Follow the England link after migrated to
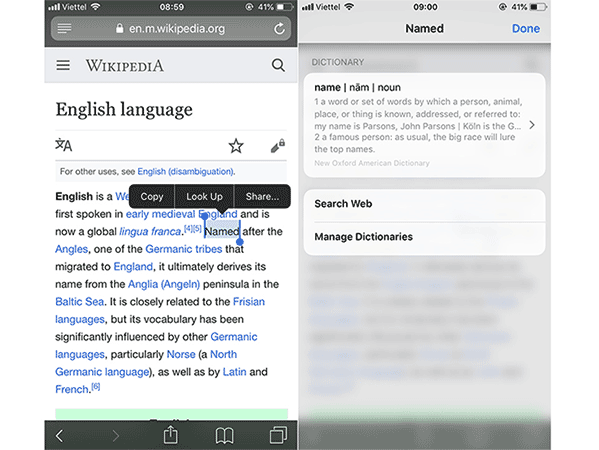This screenshot has height=450, width=599. [133, 267]
